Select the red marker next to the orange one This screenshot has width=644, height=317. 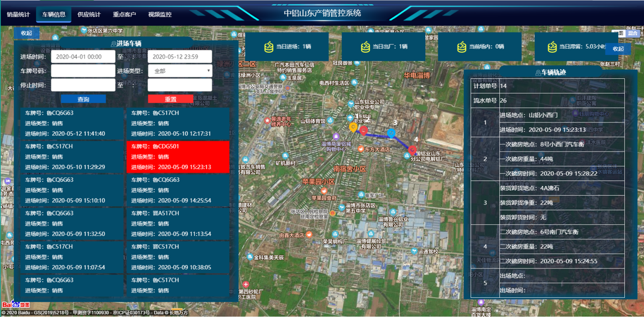363,131
